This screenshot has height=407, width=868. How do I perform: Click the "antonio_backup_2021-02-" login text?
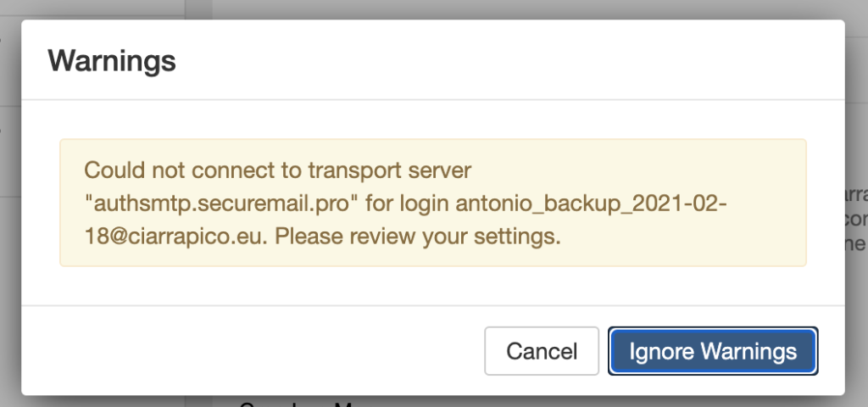click(590, 203)
